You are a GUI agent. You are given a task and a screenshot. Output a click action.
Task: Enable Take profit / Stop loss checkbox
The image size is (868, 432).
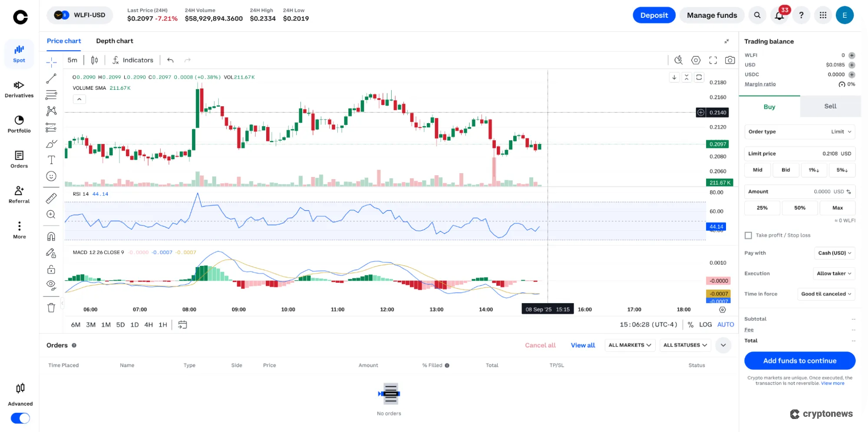(x=748, y=235)
